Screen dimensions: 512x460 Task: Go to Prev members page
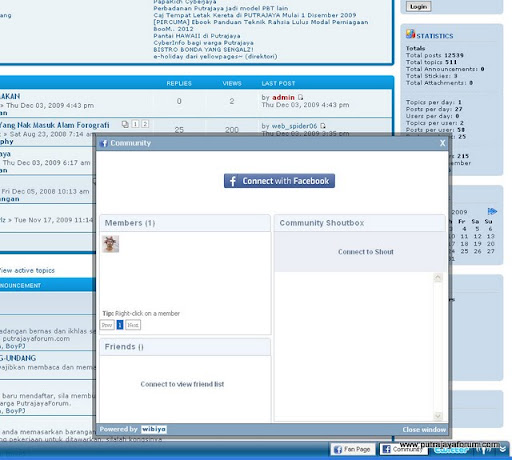107,325
